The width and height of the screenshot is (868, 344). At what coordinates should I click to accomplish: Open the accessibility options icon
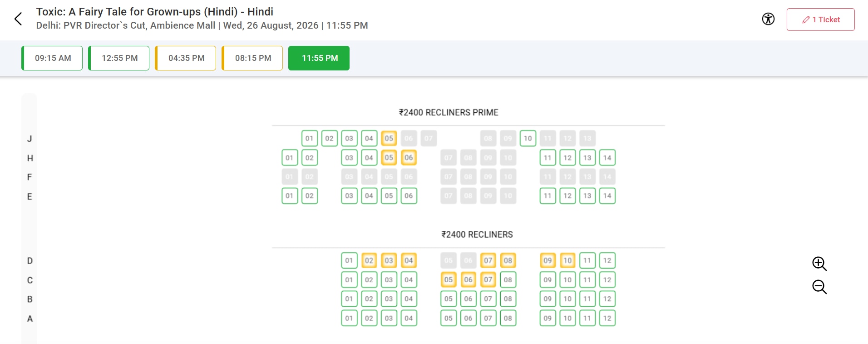(x=768, y=19)
